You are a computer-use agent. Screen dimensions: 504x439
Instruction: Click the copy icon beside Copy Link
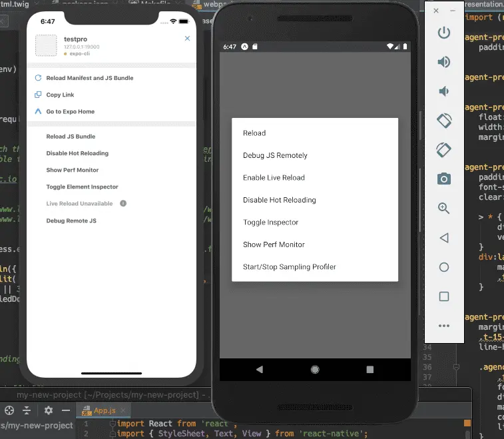38,95
